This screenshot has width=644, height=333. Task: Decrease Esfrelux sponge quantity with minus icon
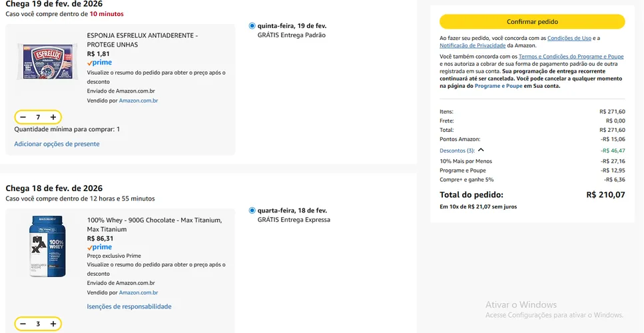pyautogui.click(x=23, y=117)
